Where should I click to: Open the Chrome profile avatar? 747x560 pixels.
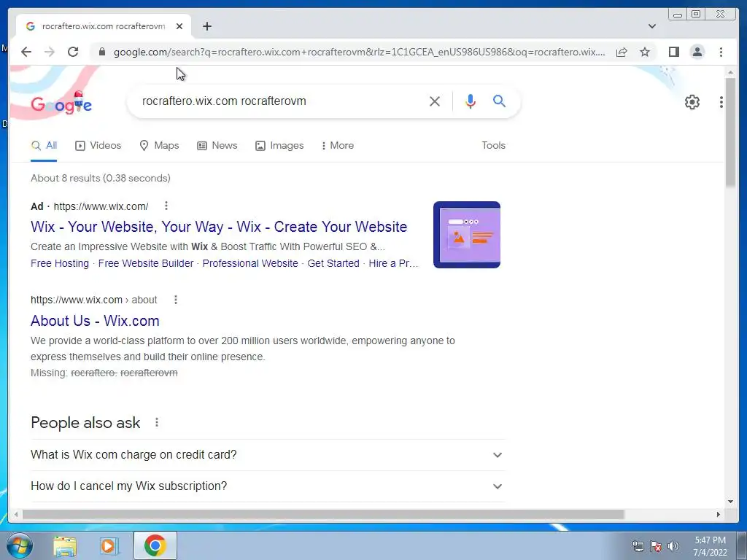pos(697,52)
